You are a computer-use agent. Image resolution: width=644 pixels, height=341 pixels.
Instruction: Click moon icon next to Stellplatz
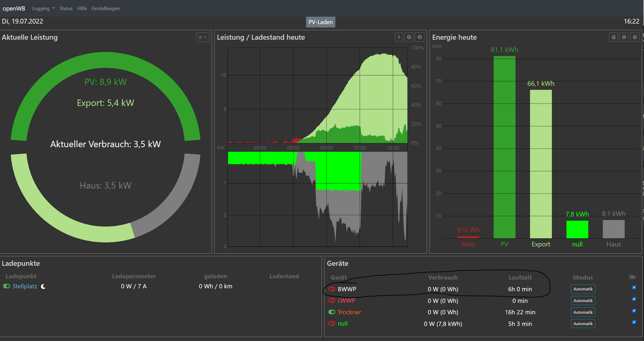pos(43,286)
